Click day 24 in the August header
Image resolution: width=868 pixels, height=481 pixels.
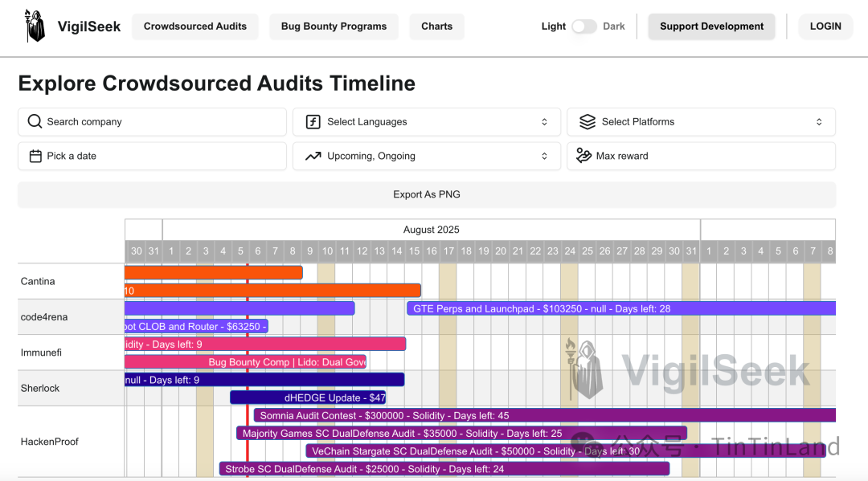pyautogui.click(x=570, y=251)
